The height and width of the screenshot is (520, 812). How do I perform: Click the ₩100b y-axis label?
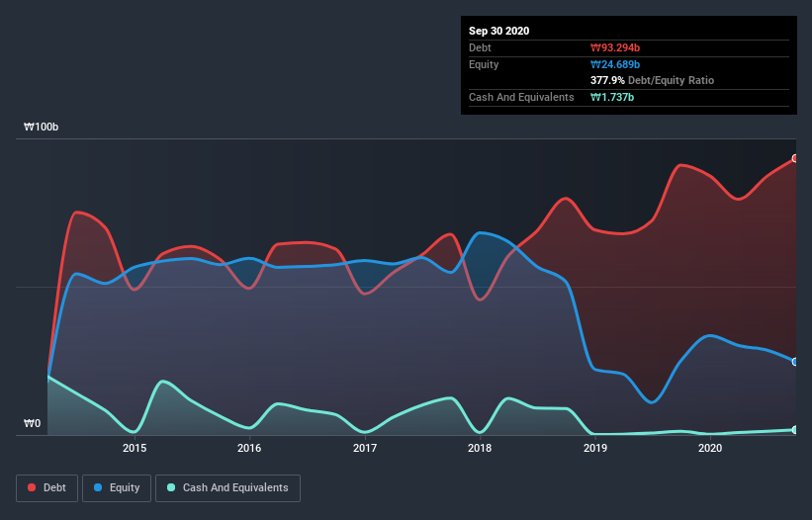tap(41, 127)
